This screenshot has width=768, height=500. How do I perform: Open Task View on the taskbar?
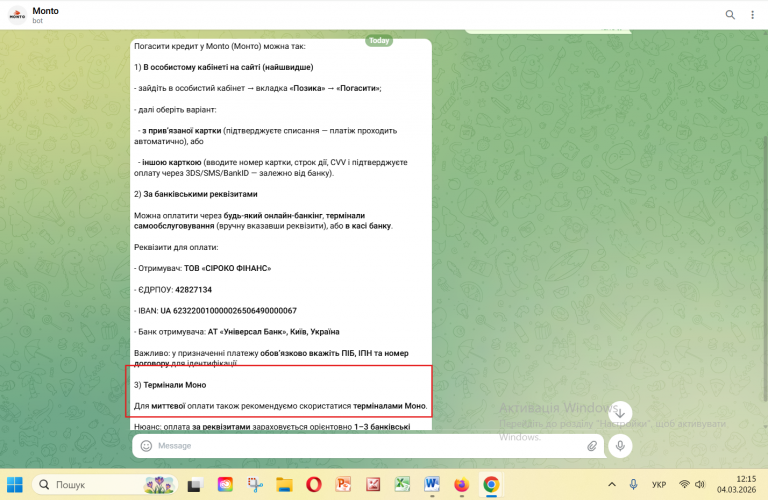tap(195, 485)
